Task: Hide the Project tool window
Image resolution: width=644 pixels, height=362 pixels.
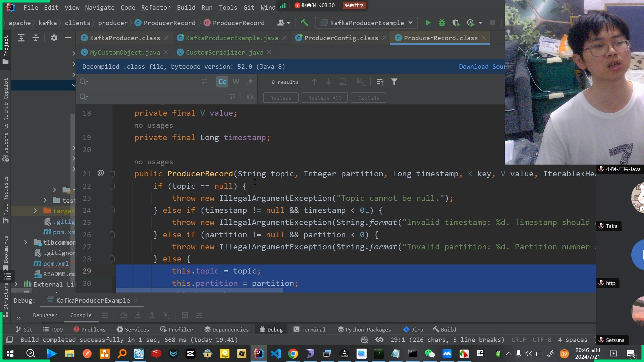Action: coord(68,38)
